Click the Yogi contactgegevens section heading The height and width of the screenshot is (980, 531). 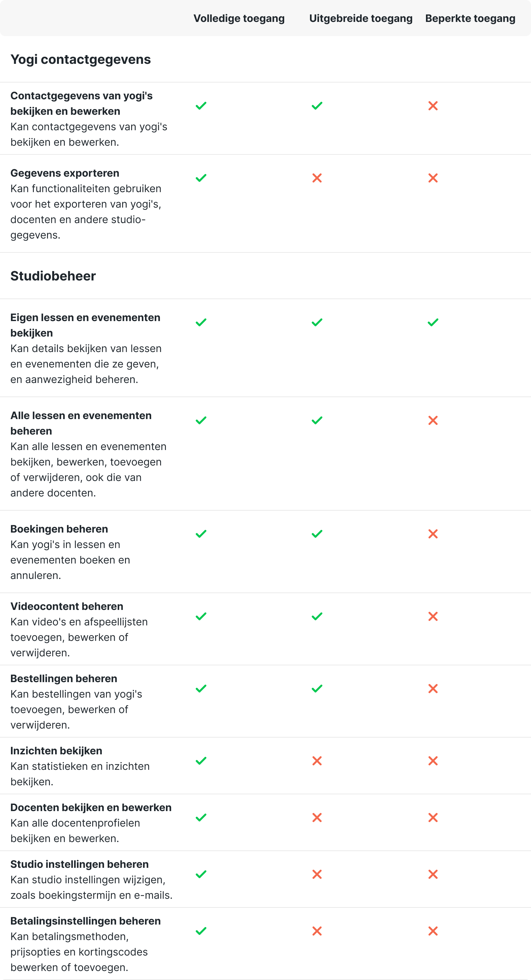[x=81, y=59]
